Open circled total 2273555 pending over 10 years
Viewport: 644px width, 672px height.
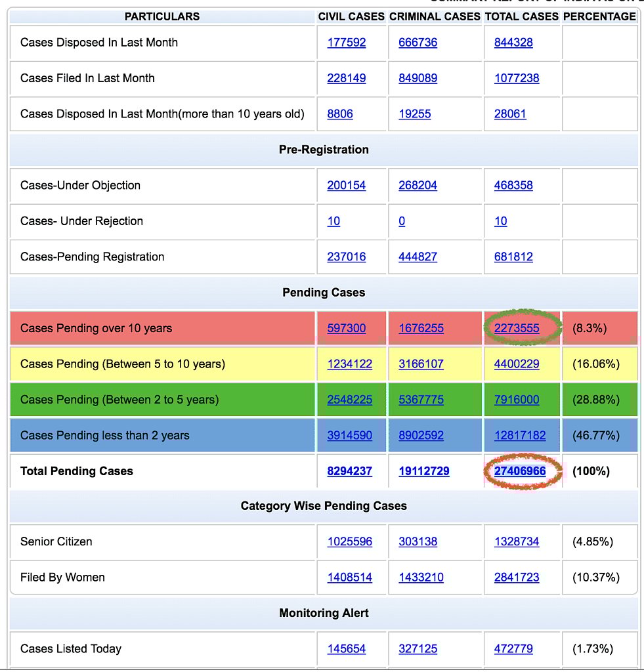tap(517, 328)
